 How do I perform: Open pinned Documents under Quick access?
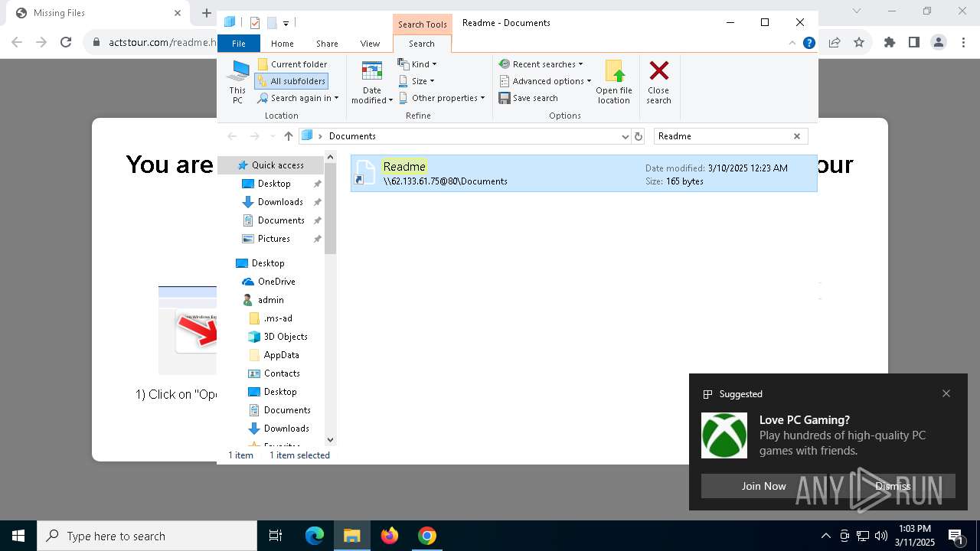click(281, 220)
